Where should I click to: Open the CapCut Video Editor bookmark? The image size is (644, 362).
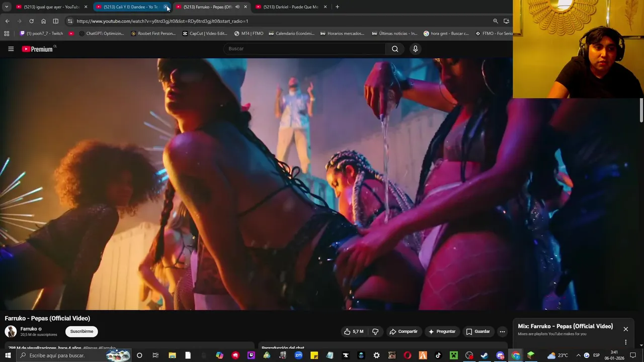(205, 34)
